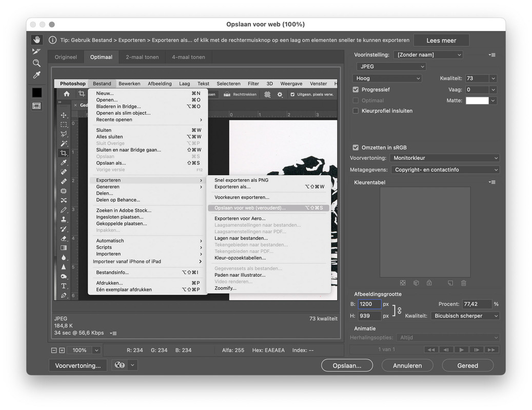Click the Annuleren button
The height and width of the screenshot is (410, 532).
(x=407, y=365)
